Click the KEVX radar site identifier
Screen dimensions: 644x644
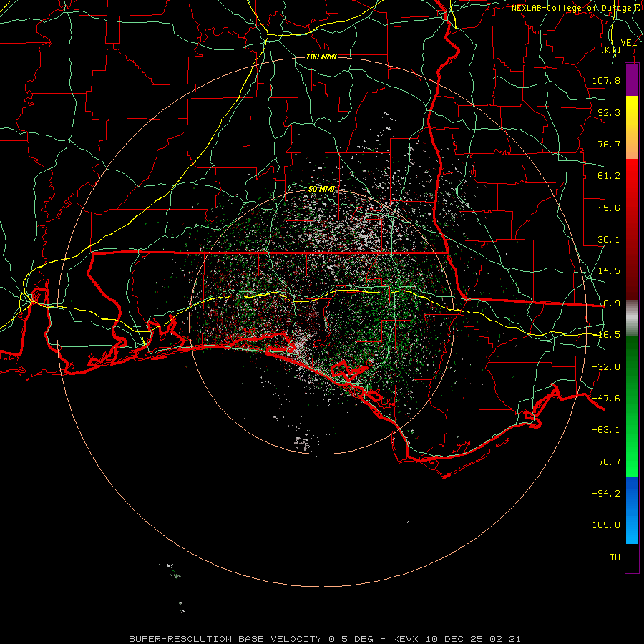(x=406, y=639)
